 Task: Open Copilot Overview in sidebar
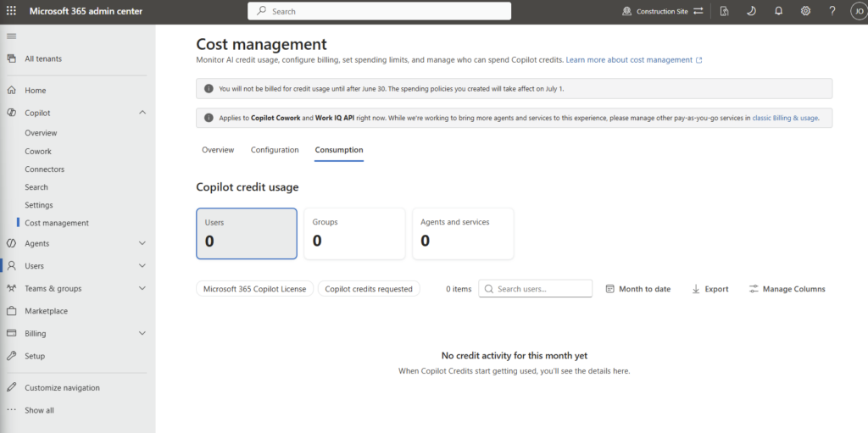tap(41, 133)
